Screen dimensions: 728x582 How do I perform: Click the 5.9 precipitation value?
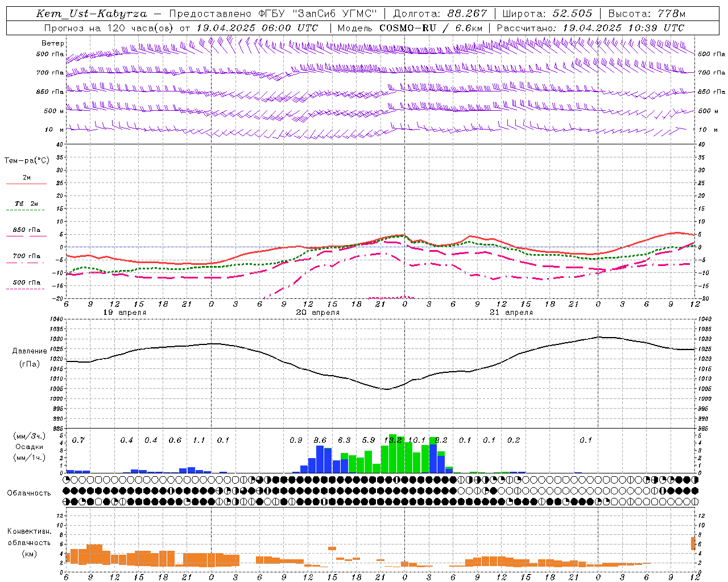(x=368, y=440)
